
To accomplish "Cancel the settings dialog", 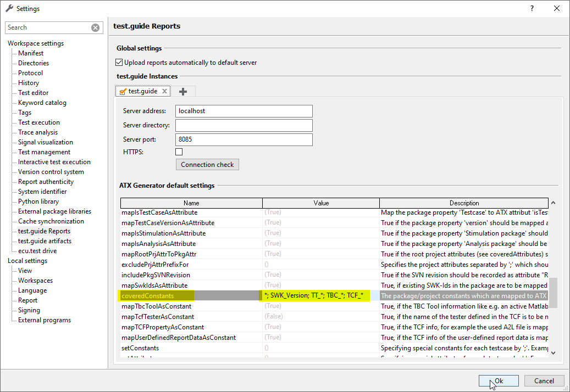I will click(543, 380).
